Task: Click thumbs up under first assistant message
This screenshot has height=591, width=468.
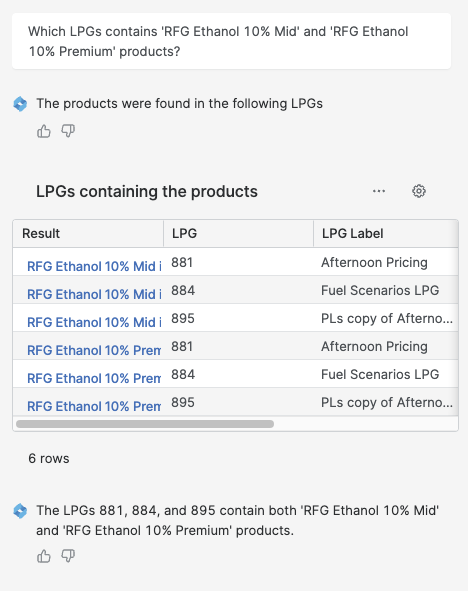Action: [44, 131]
